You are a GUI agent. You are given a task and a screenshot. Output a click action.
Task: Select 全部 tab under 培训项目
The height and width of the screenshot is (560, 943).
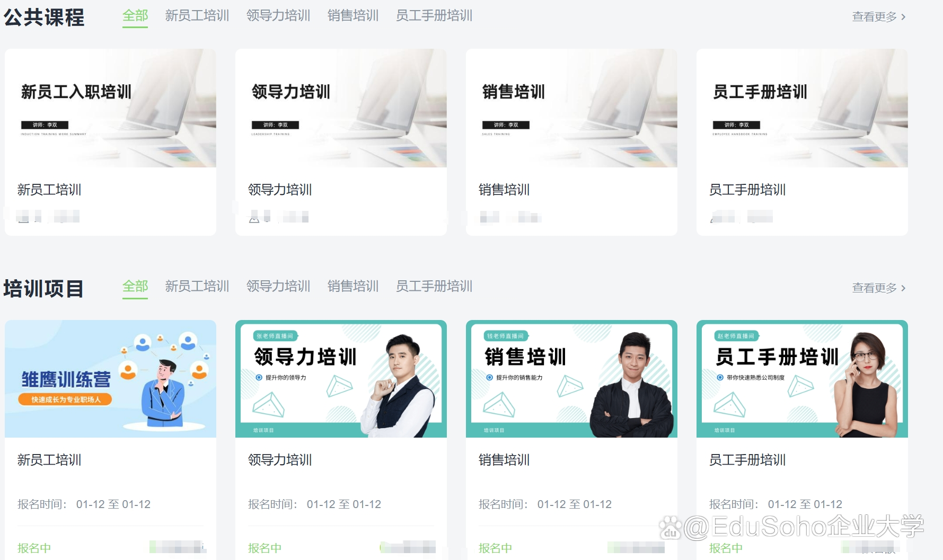pyautogui.click(x=135, y=287)
